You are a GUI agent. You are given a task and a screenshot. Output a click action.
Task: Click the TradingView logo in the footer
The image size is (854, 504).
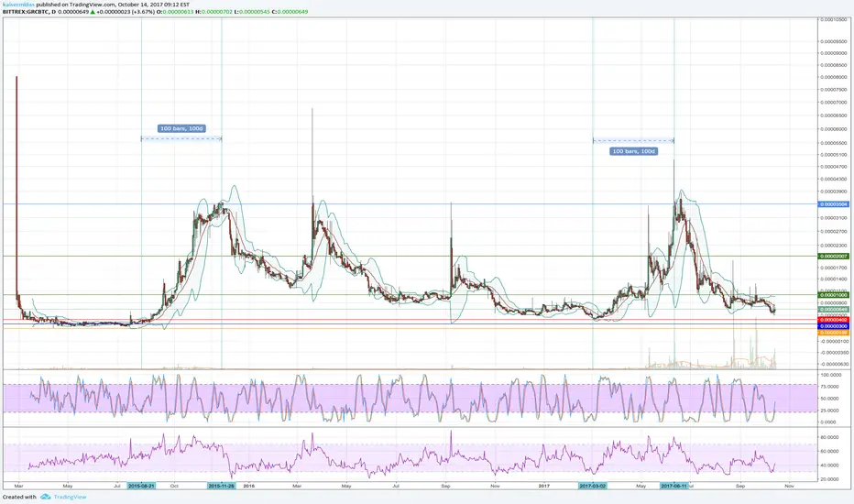[x=45, y=497]
